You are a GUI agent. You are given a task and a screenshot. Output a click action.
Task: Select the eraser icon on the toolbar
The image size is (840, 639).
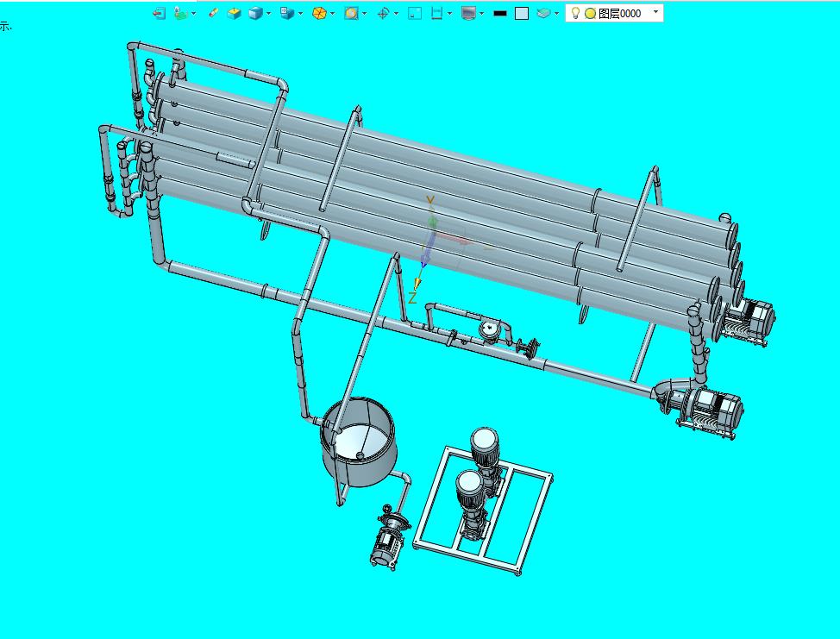pos(213,14)
